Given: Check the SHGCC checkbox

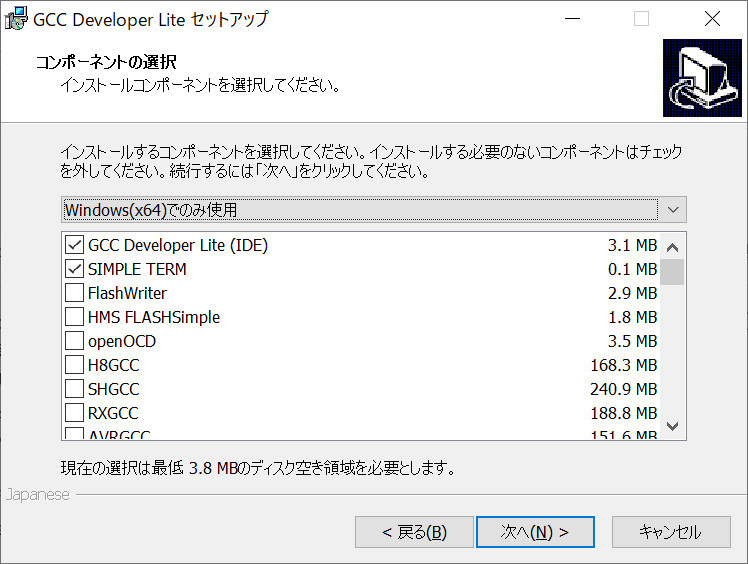Looking at the screenshot, I should click(74, 389).
